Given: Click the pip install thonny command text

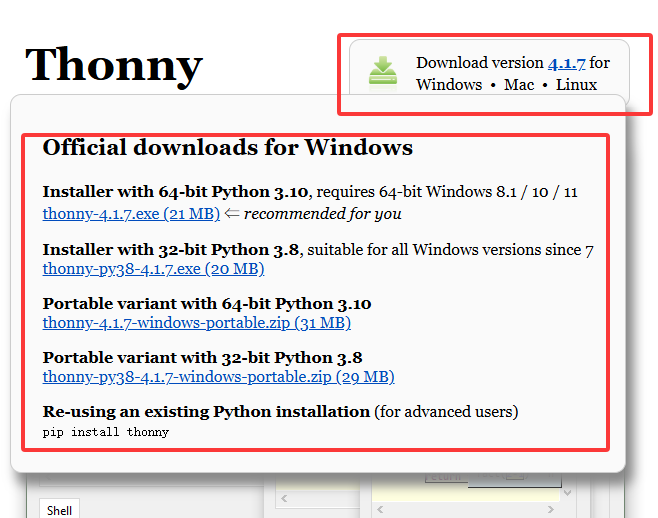Looking at the screenshot, I should point(106,432).
